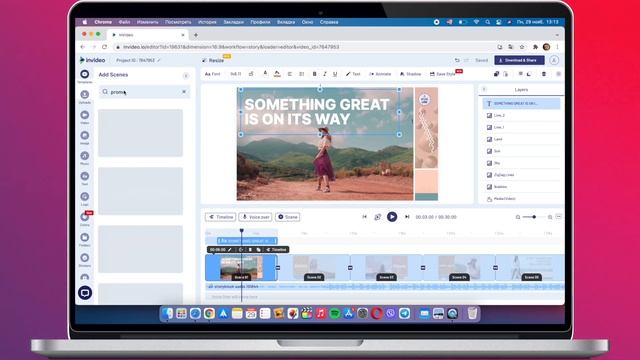This screenshot has width=640, height=360.
Task: Open text alignment options
Action: [290, 74]
